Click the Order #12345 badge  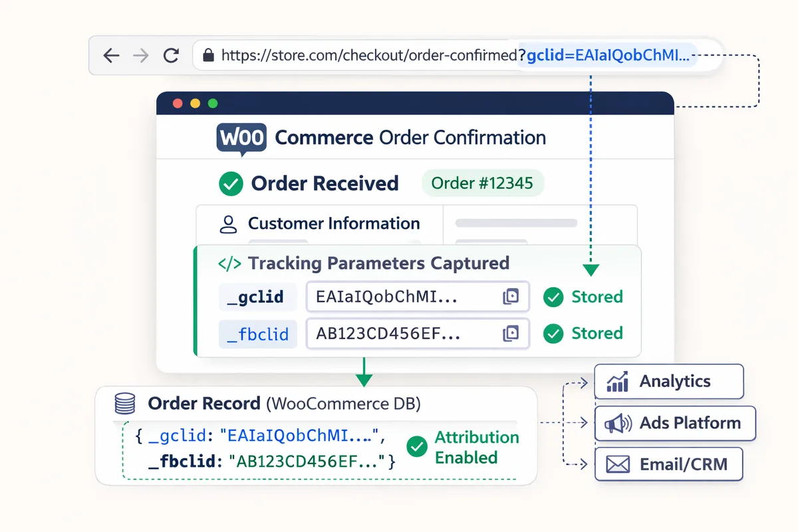[483, 183]
